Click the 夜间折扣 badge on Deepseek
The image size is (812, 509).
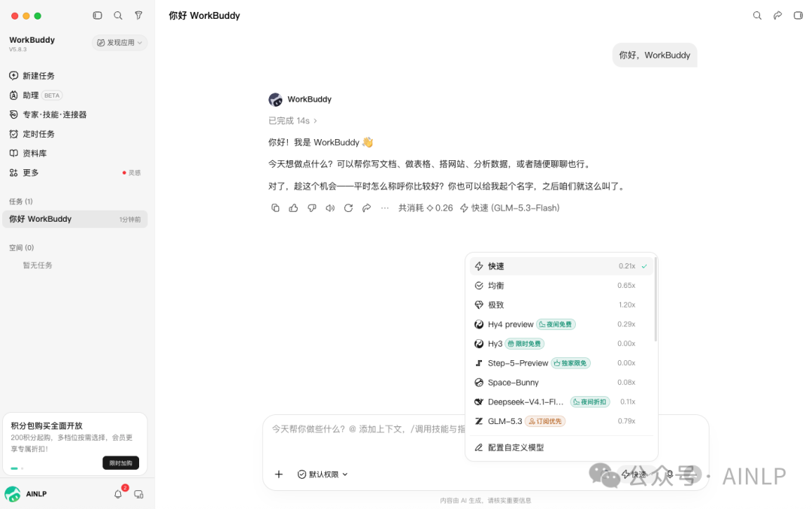coord(590,401)
